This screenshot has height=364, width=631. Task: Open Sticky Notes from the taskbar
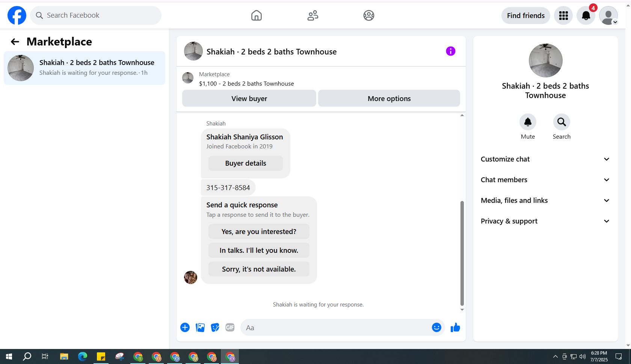coord(101,356)
